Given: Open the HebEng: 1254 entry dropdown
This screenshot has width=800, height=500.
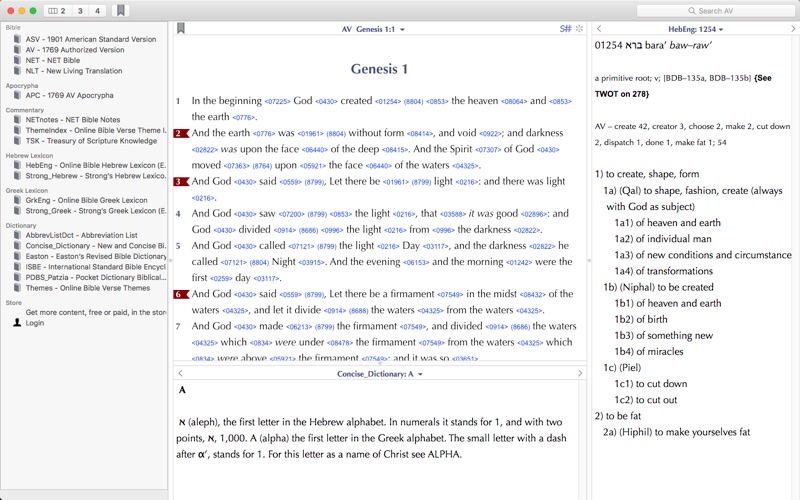Looking at the screenshot, I should tap(695, 30).
